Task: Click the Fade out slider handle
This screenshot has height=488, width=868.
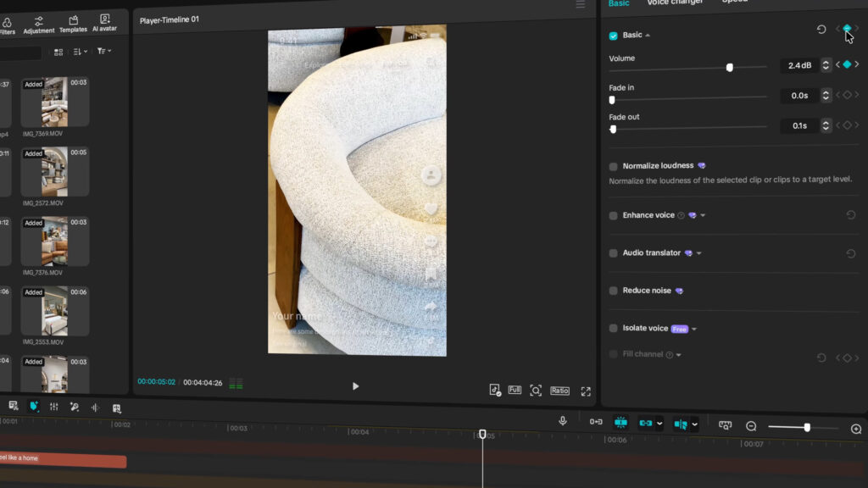Action: click(x=613, y=129)
